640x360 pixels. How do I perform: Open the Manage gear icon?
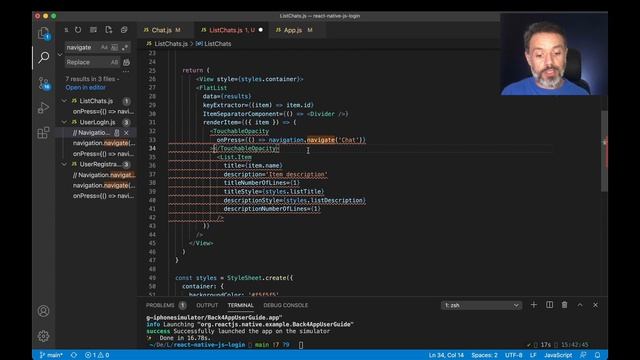[x=44, y=336]
